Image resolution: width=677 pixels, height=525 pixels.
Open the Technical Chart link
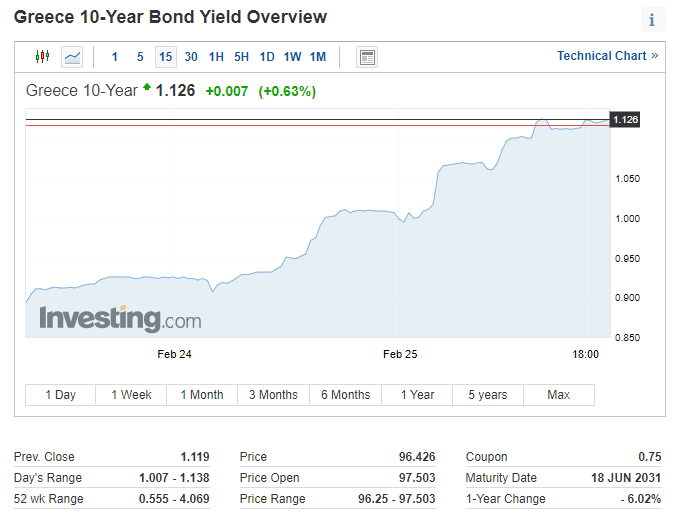click(x=607, y=56)
